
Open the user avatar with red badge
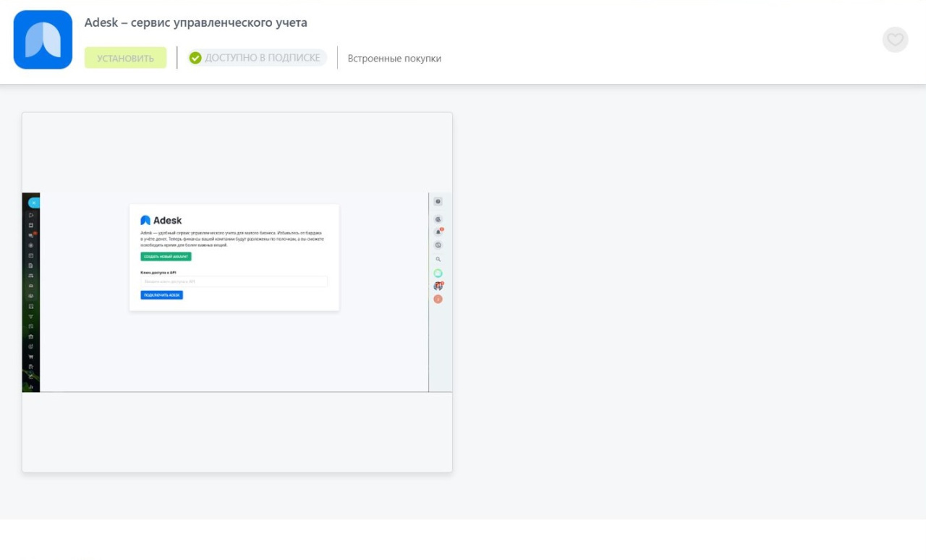[438, 287]
